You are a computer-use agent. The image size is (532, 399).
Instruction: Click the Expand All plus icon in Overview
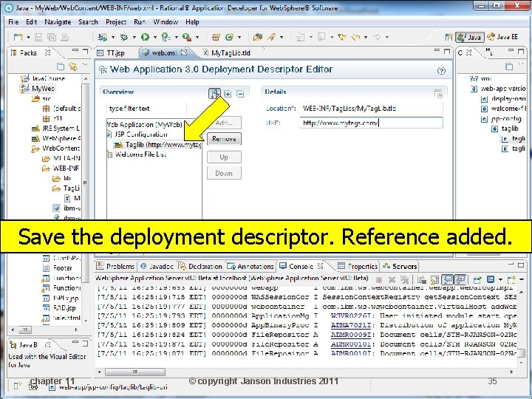pos(228,94)
